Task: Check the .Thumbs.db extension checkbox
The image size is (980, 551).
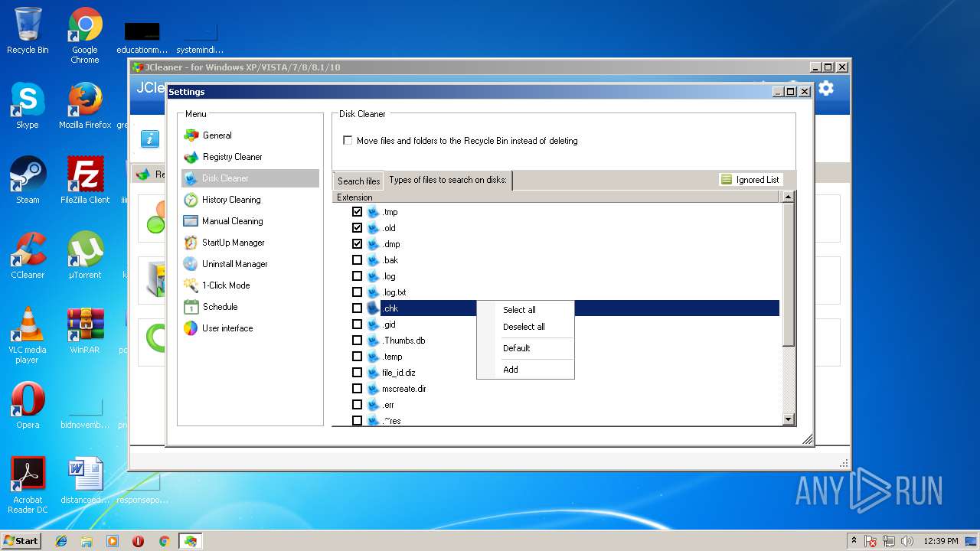Action: [357, 341]
